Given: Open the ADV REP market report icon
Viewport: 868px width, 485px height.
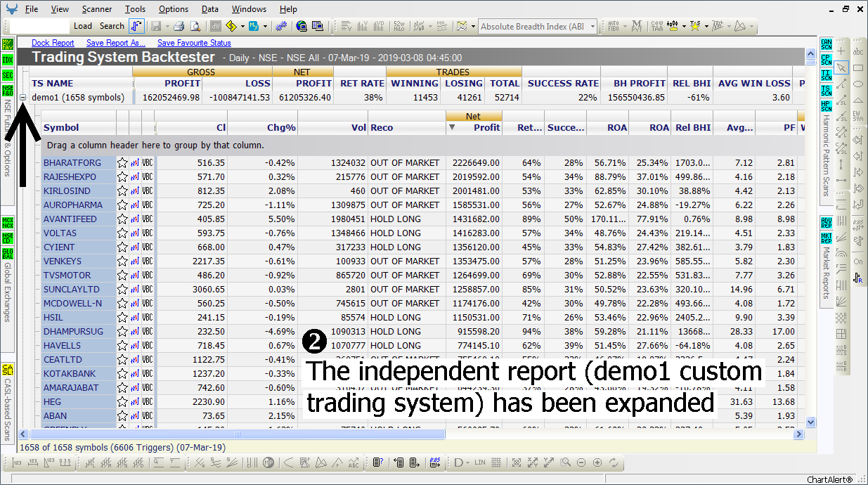Looking at the screenshot, I should coord(827,223).
